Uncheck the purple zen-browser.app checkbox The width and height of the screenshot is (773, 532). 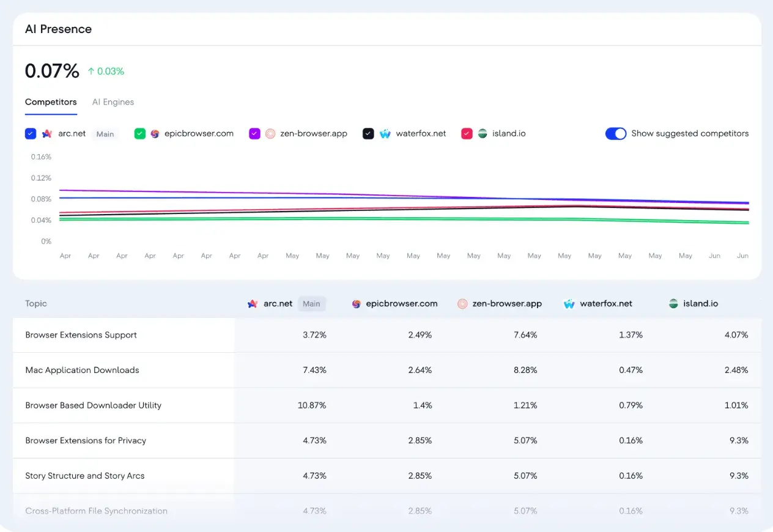point(254,133)
